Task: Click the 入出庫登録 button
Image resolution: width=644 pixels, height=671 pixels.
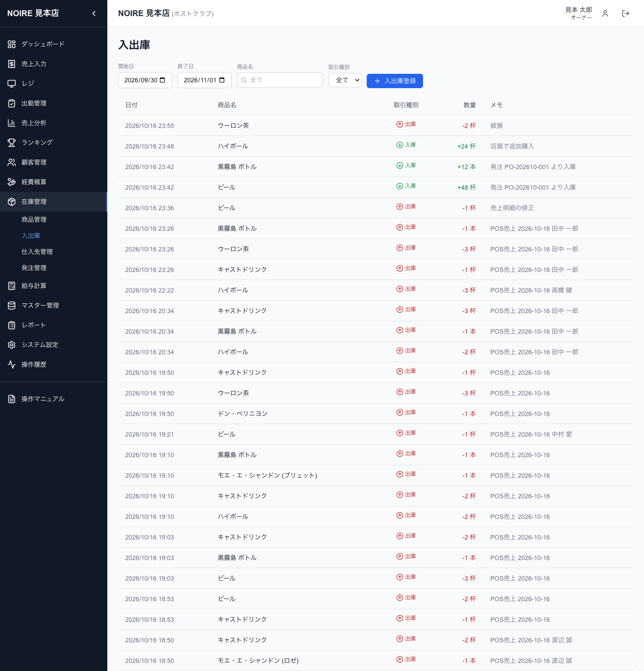Action: pos(395,81)
